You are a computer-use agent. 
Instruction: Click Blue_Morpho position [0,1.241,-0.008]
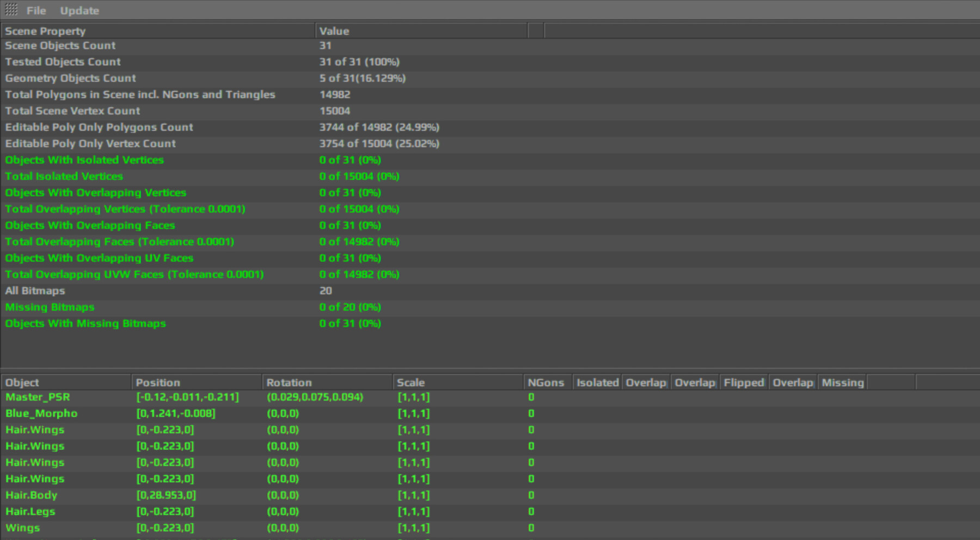(x=175, y=414)
